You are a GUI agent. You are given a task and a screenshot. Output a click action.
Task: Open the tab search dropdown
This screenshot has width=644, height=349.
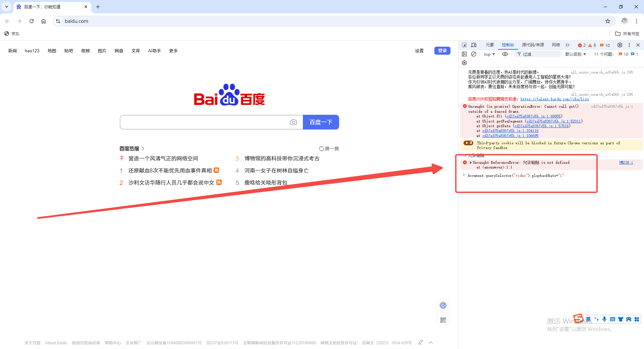click(x=7, y=7)
